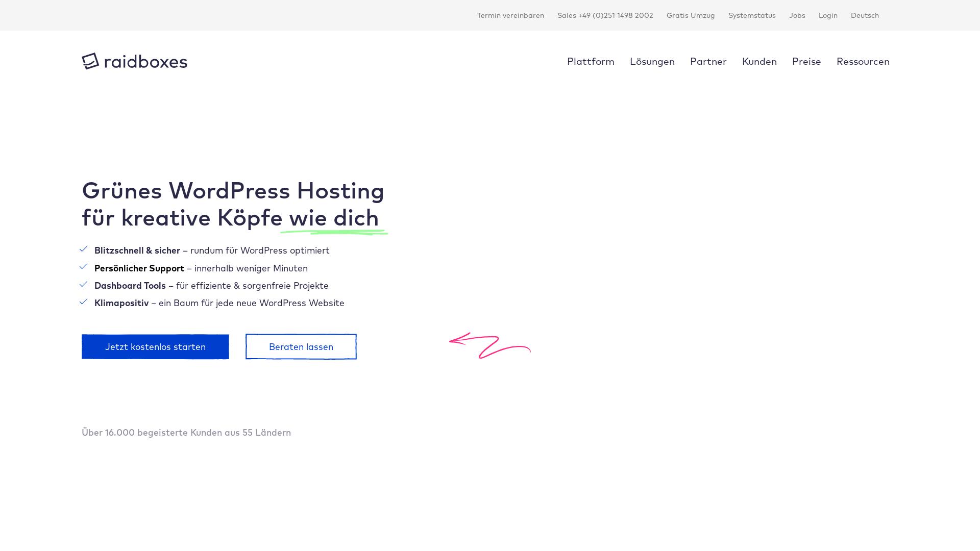Open the Partner menu

[708, 61]
